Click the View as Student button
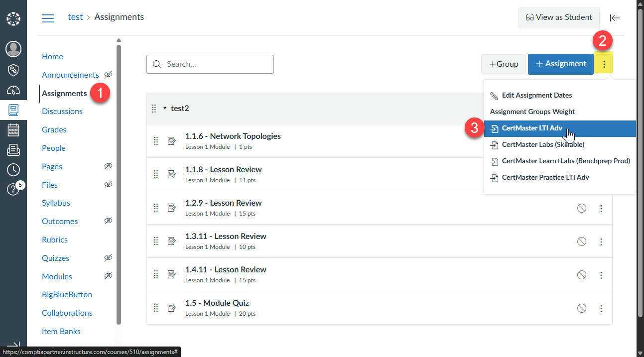This screenshot has width=644, height=357. 558,17
